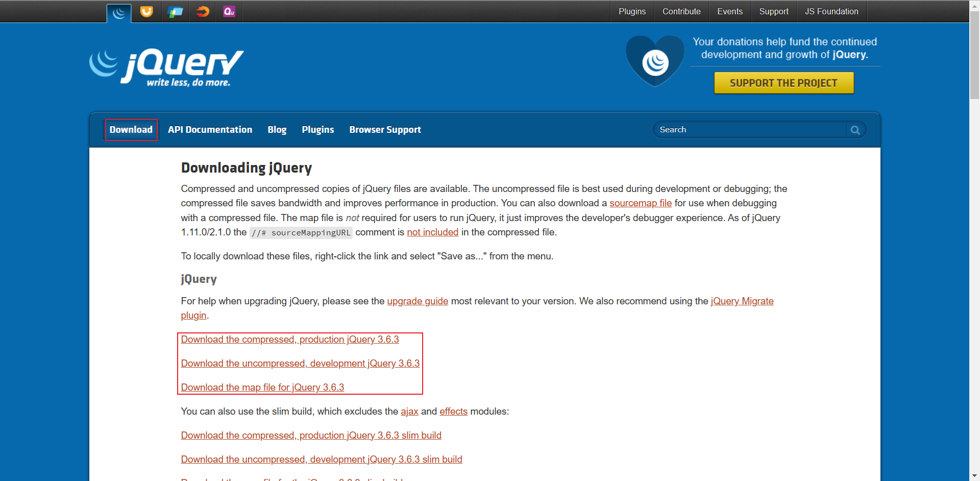
Task: Follow the 'not included' link
Action: click(x=432, y=232)
